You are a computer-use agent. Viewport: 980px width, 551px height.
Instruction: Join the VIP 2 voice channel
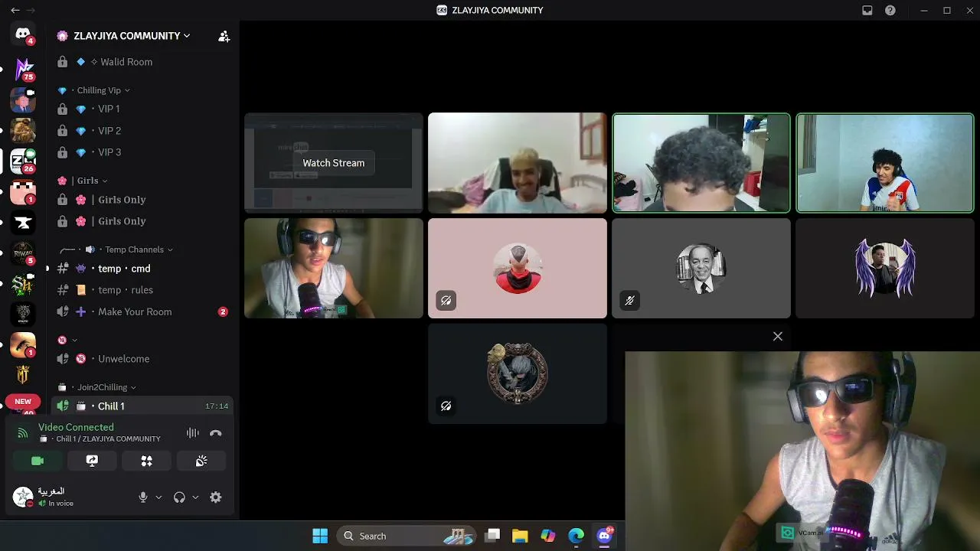pos(143,131)
